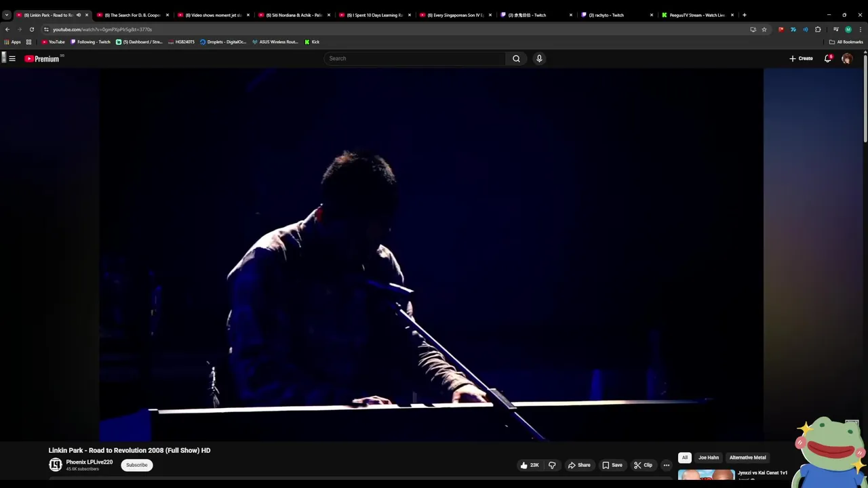Open Following - Twitch bookmark
The height and width of the screenshot is (488, 868).
point(91,42)
